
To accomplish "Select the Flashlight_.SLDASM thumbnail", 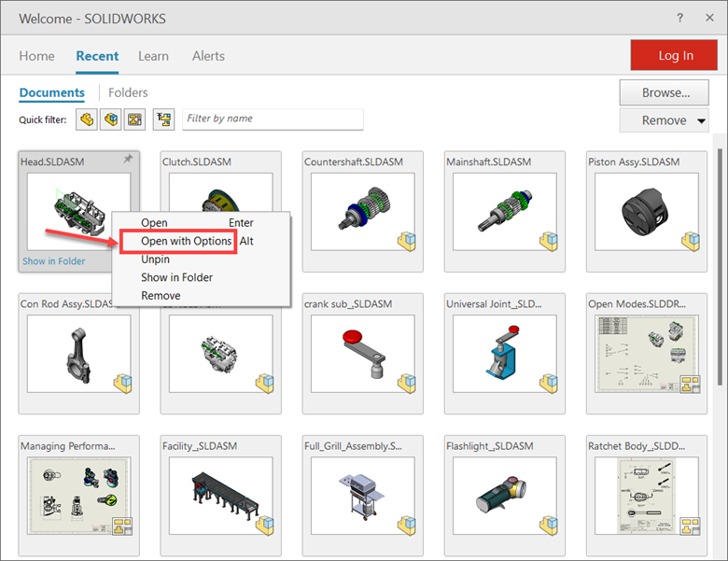I will [505, 496].
